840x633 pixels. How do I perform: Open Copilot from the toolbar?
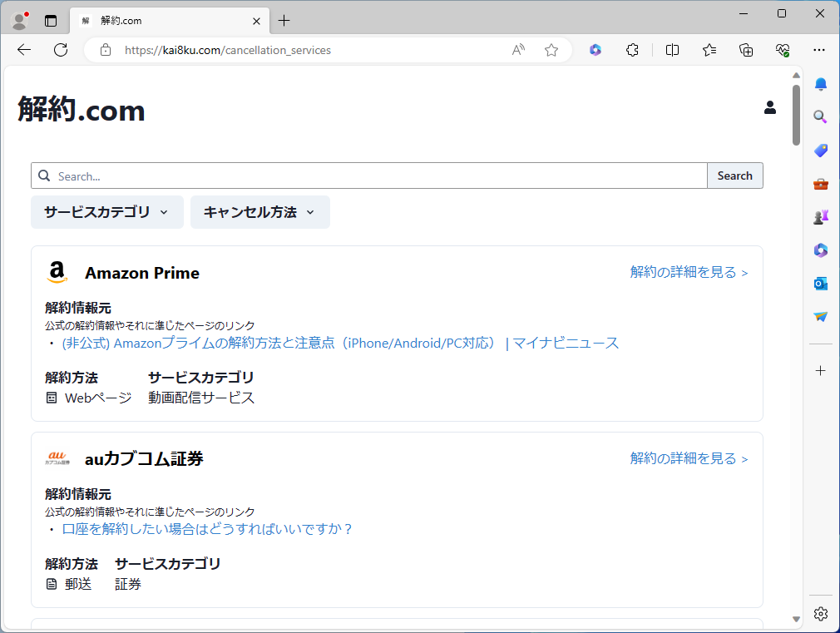[x=595, y=50]
